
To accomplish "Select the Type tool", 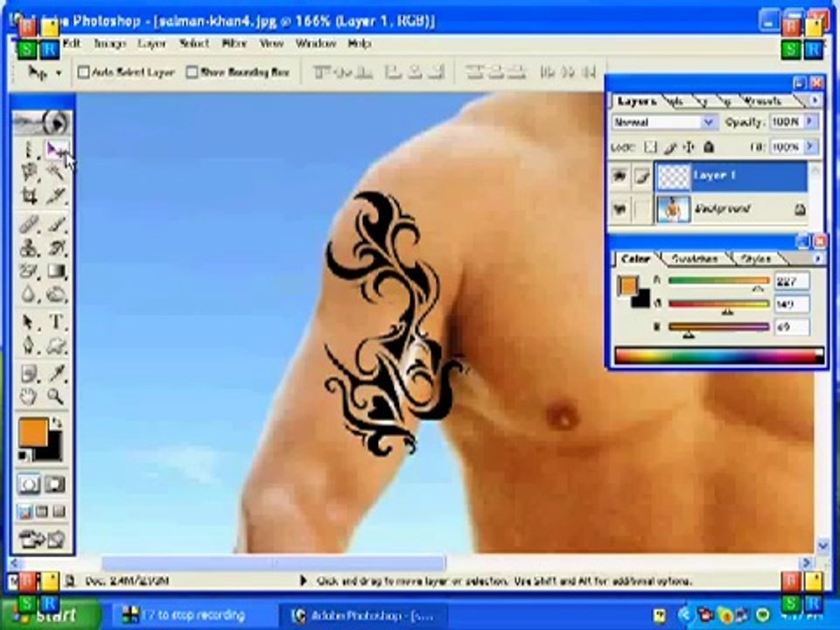I will (x=56, y=322).
